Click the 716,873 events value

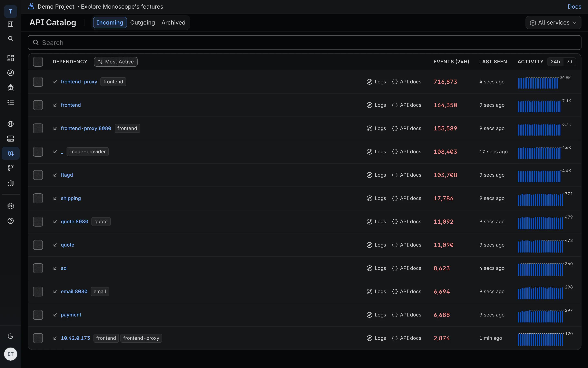445,82
